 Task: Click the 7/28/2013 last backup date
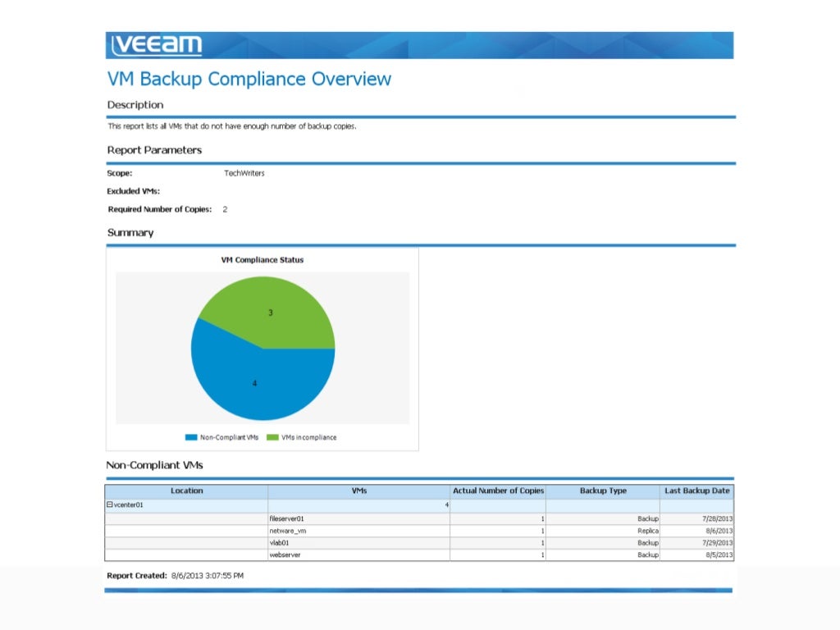click(717, 518)
